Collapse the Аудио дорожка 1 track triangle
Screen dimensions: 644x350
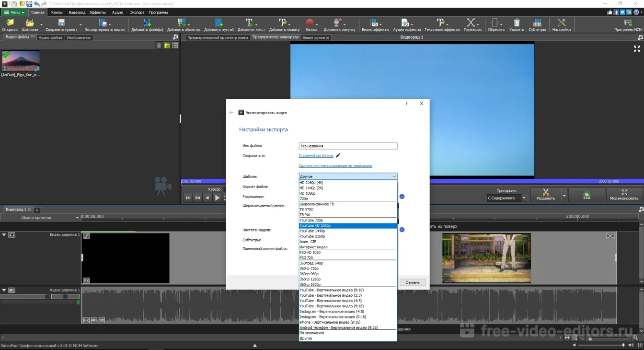point(4,290)
